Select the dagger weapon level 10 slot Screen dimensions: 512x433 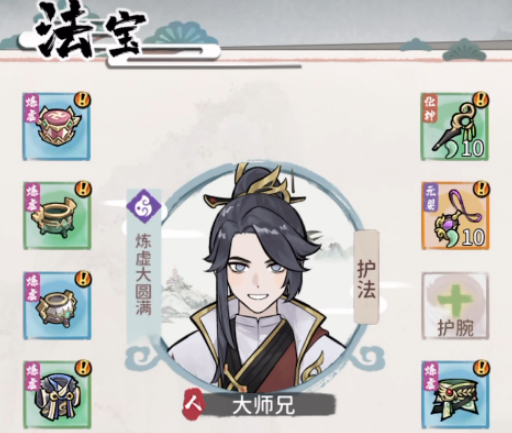455,127
